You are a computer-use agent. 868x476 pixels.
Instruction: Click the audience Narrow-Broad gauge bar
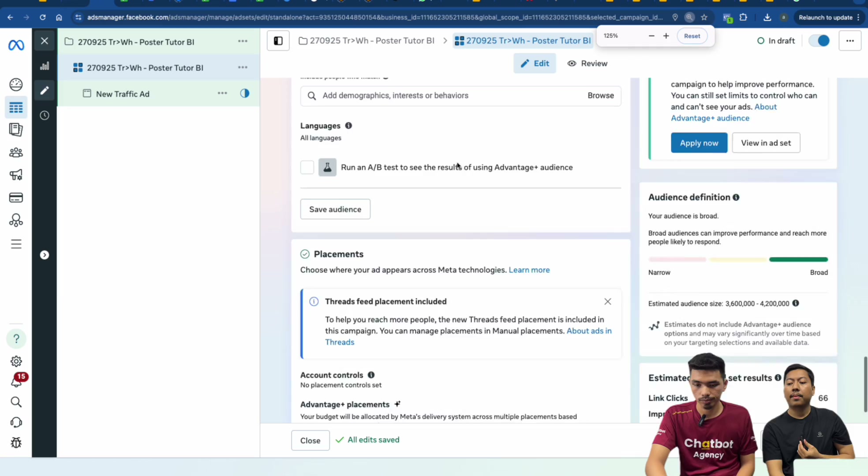tap(738, 260)
